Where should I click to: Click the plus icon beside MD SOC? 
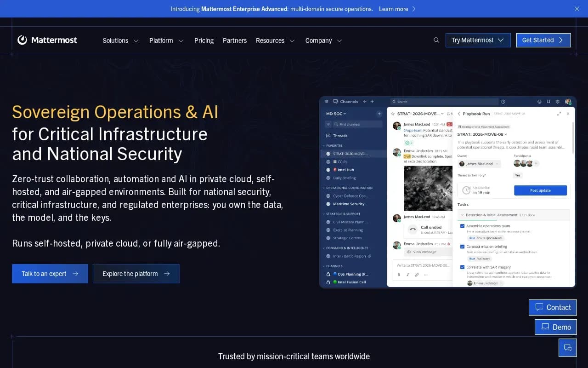379,114
